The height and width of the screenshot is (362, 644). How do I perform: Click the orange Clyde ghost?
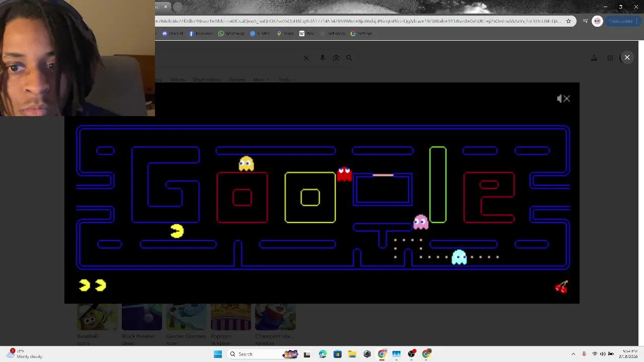[x=247, y=164]
